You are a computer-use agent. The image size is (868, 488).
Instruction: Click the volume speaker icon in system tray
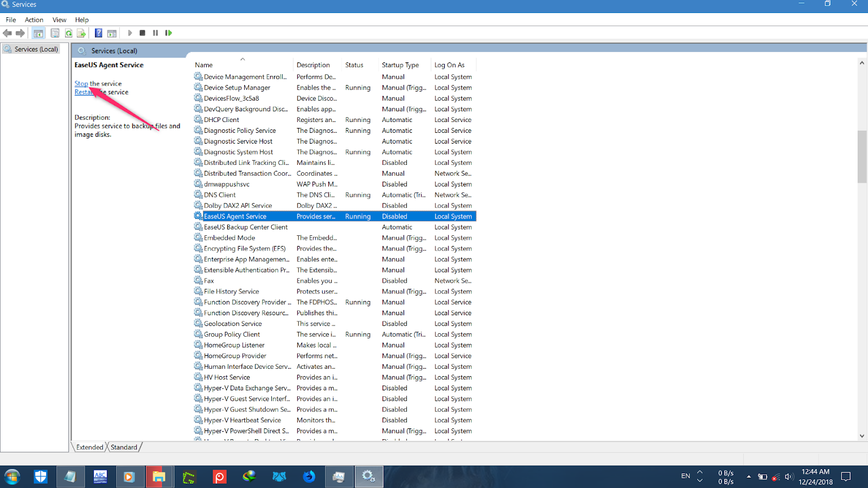(x=789, y=477)
